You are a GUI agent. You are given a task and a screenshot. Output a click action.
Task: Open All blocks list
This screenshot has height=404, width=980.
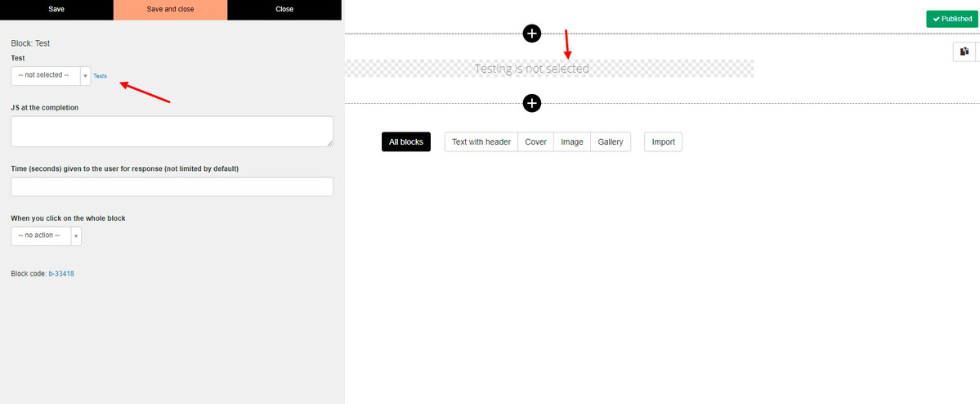(x=406, y=142)
